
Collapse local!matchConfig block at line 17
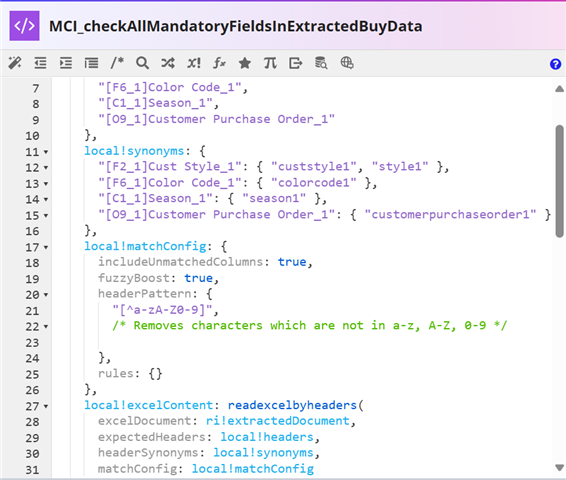click(x=46, y=248)
